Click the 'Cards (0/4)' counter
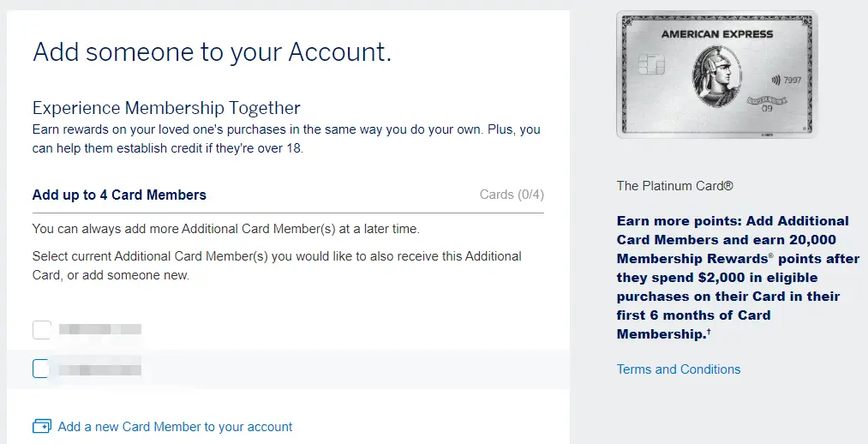 tap(512, 195)
